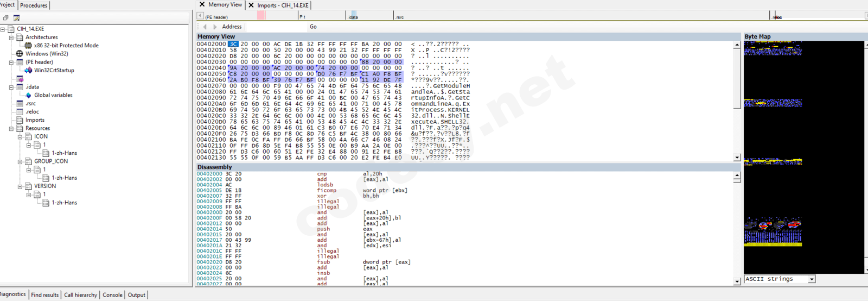Click the ICON resource node icon
This screenshot has width=868, height=301.
28,136
